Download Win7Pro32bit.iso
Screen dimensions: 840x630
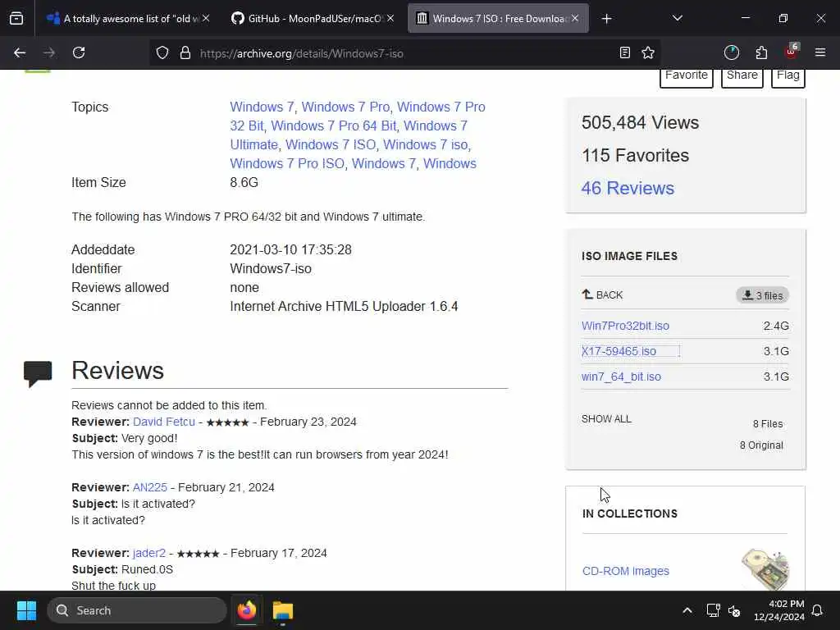click(x=625, y=326)
